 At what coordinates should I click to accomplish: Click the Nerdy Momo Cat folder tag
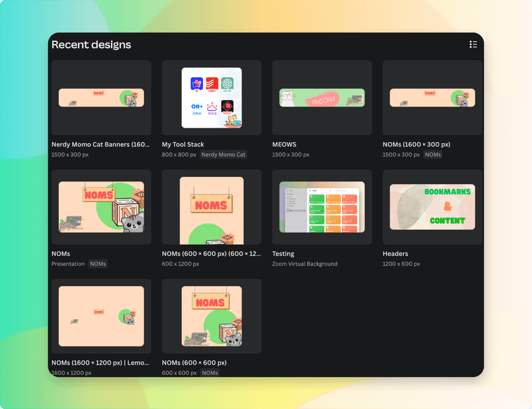[223, 155]
